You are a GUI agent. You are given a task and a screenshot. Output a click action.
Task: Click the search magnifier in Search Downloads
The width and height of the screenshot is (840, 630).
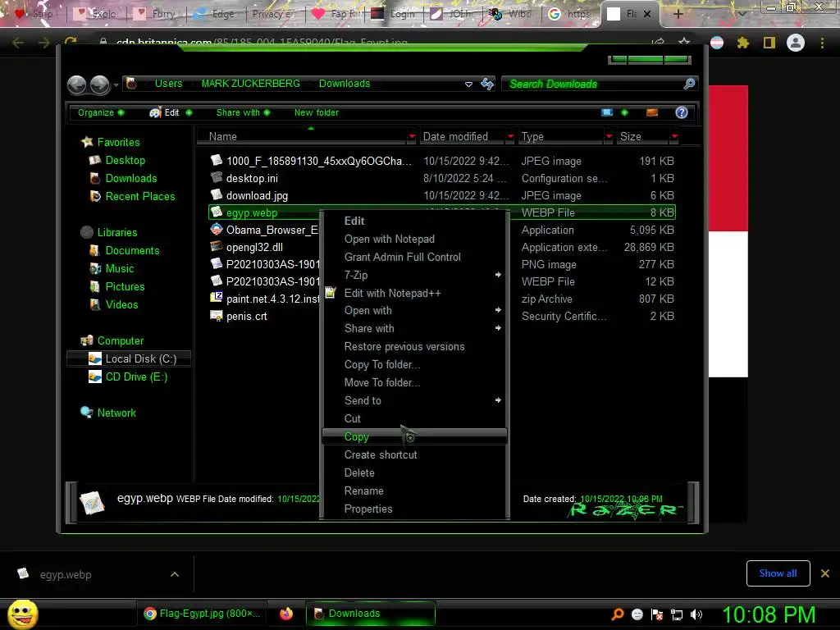click(689, 84)
